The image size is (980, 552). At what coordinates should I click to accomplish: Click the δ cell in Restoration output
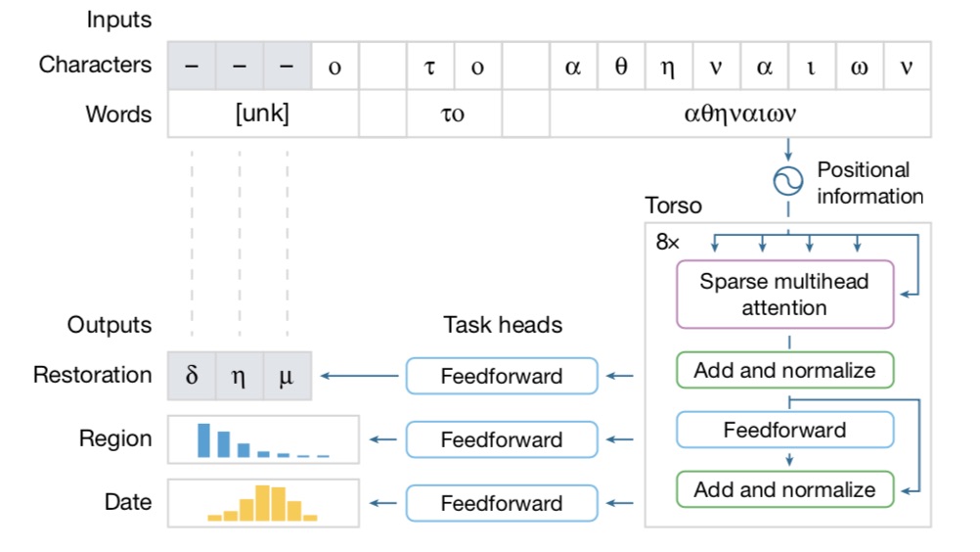coord(192,376)
